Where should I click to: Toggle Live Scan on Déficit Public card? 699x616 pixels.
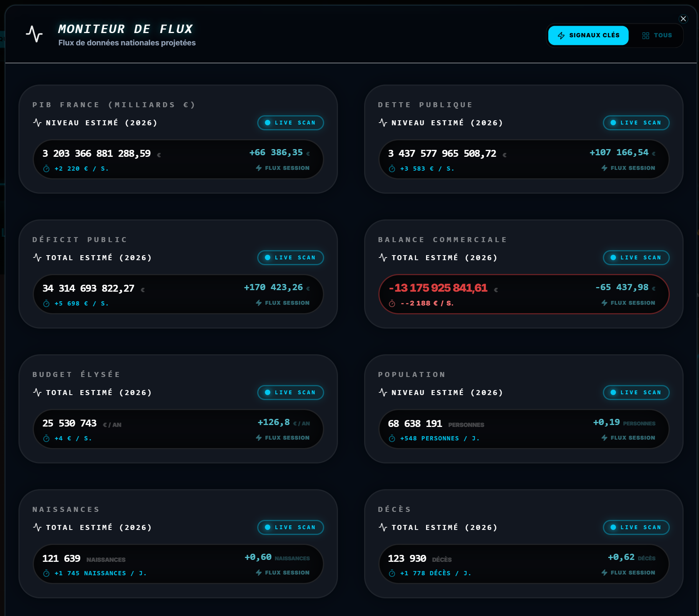pos(290,258)
